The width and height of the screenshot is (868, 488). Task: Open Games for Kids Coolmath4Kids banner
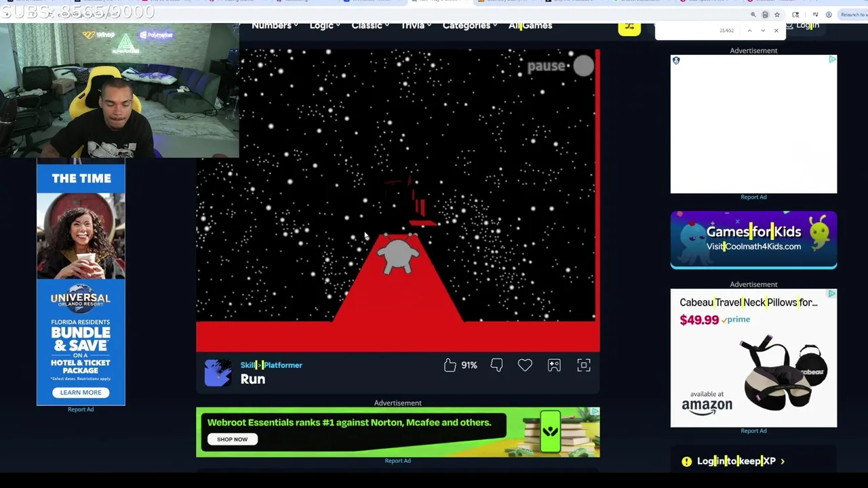pos(753,240)
